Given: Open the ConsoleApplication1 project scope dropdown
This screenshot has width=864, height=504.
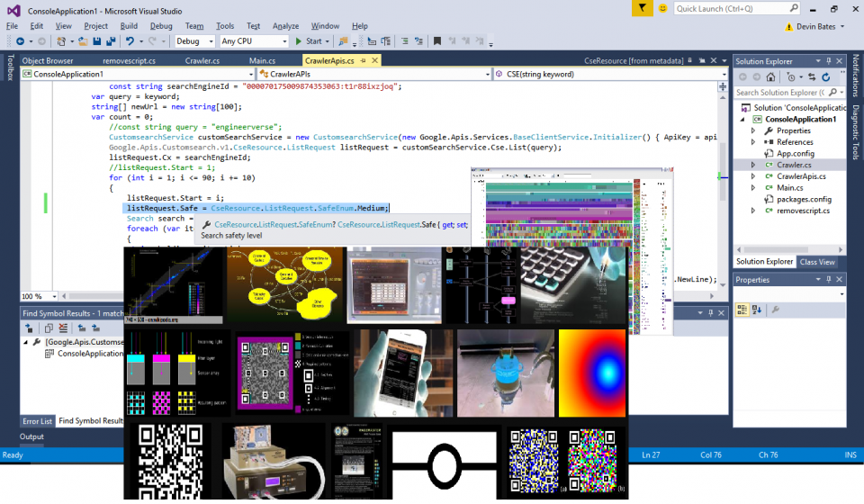Looking at the screenshot, I should tap(138, 75).
